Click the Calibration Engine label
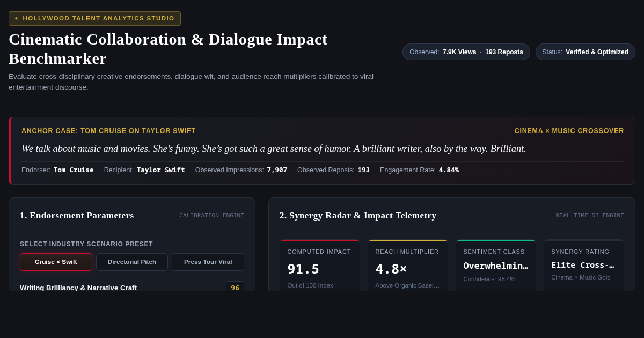This screenshot has width=644, height=338. (211, 215)
